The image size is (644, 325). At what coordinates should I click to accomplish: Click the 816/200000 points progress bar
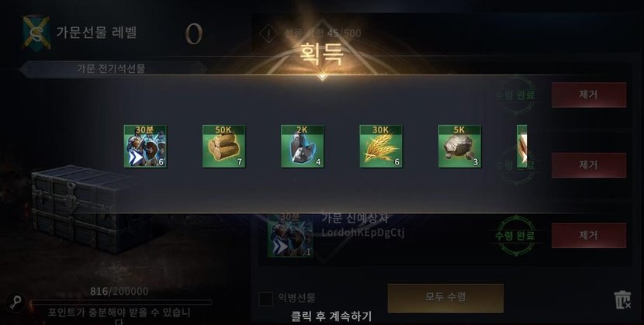(121, 303)
